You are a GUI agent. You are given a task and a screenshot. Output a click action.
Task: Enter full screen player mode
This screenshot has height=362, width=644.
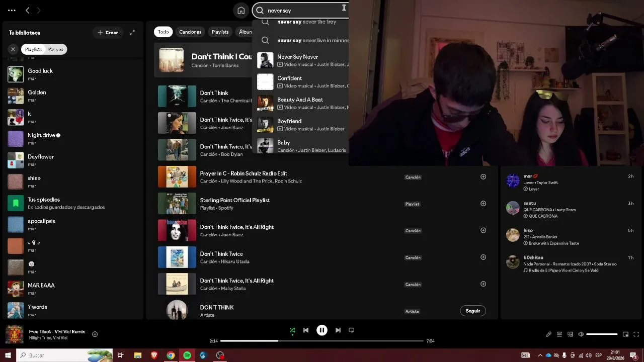pyautogui.click(x=636, y=334)
